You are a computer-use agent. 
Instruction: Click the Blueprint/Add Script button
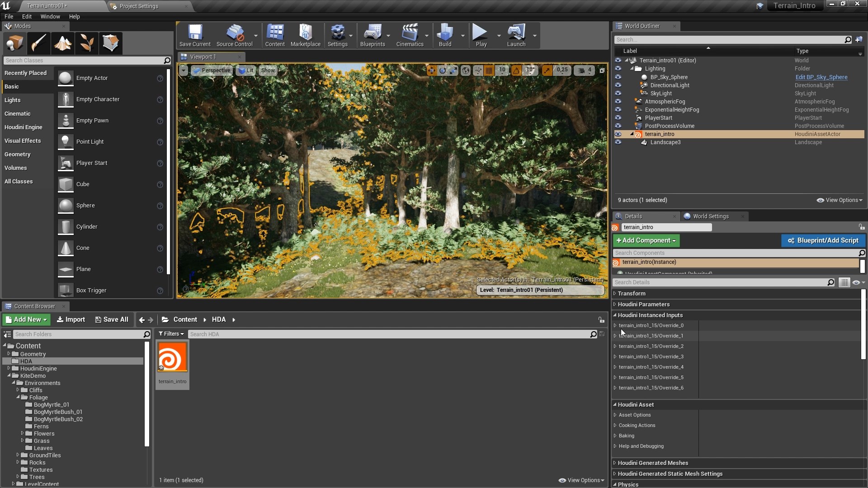point(825,240)
